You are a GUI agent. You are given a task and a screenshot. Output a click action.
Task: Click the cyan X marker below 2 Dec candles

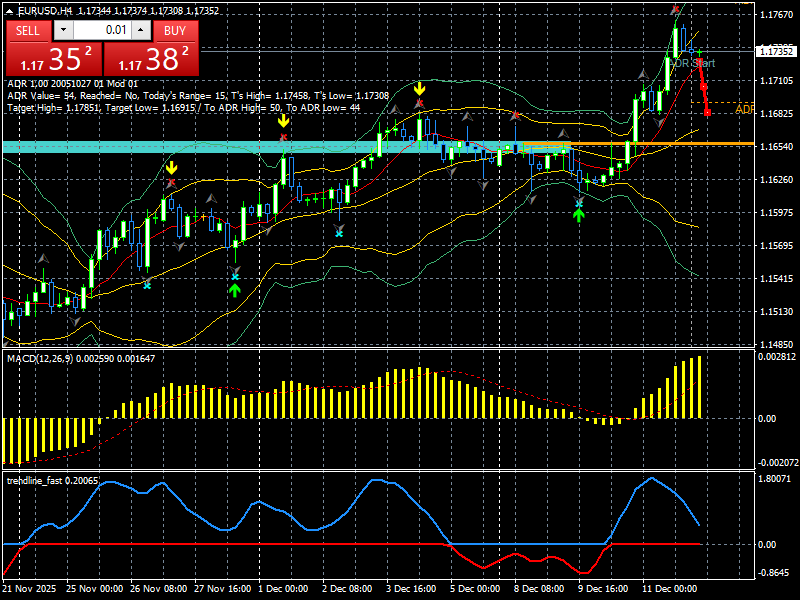point(339,234)
